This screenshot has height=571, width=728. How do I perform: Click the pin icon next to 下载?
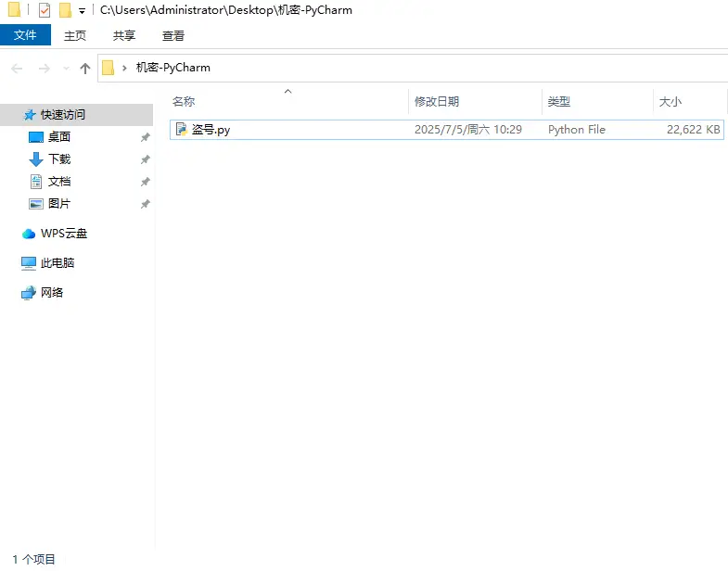point(146,159)
